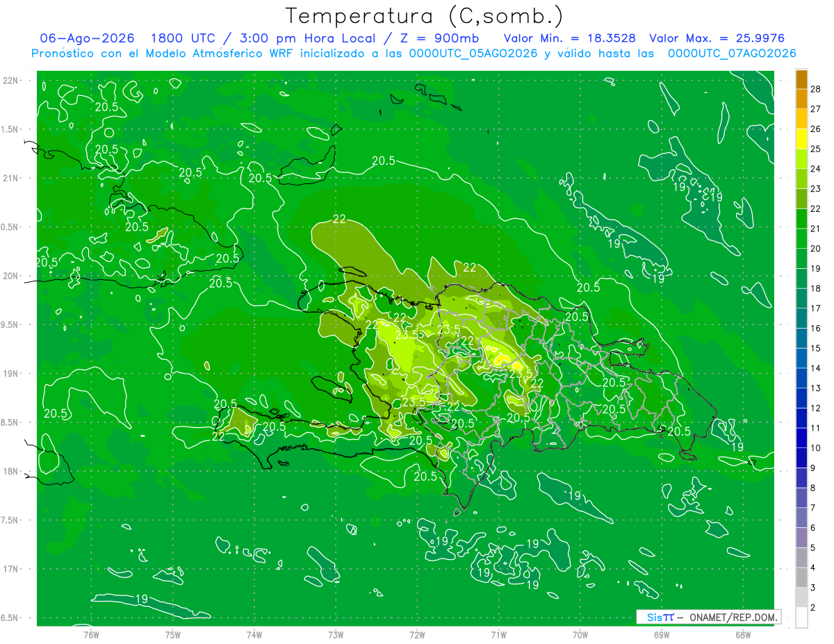Image resolution: width=834 pixels, height=644 pixels.
Task: Click the '26' label on the color scale
Action: tap(815, 129)
